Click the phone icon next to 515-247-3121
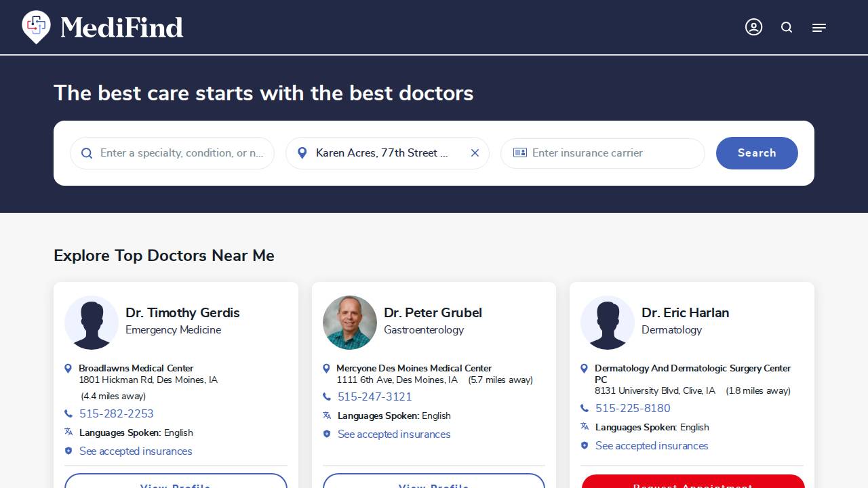The height and width of the screenshot is (488, 868). pos(326,396)
